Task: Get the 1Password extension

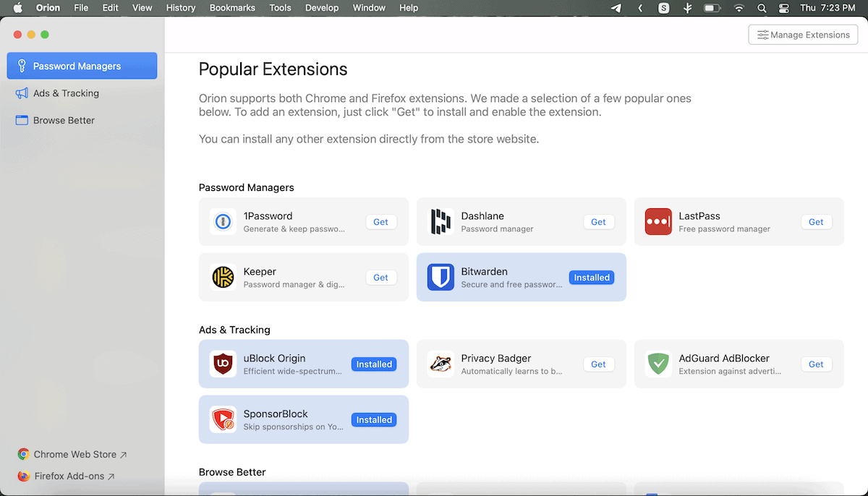Action: tap(380, 222)
